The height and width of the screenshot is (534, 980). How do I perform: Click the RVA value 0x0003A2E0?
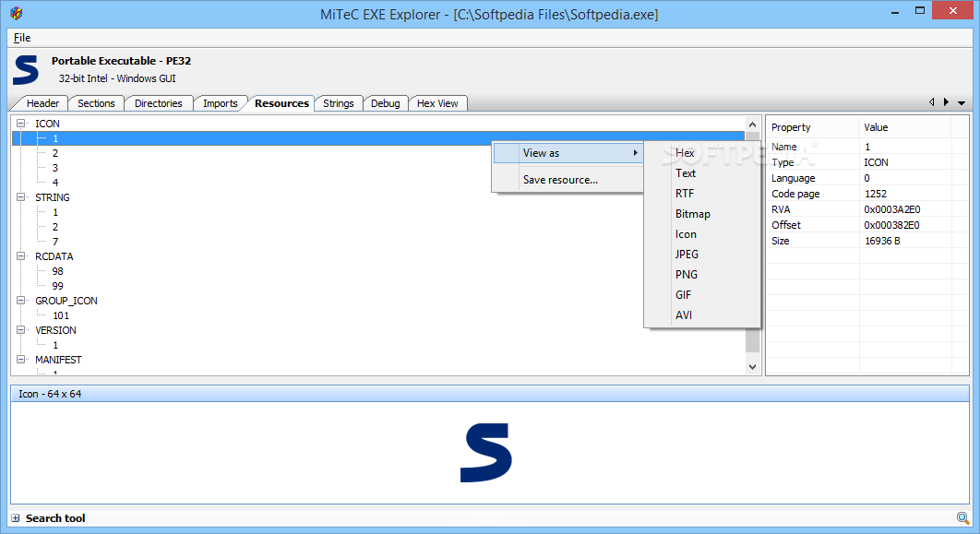pyautogui.click(x=892, y=209)
